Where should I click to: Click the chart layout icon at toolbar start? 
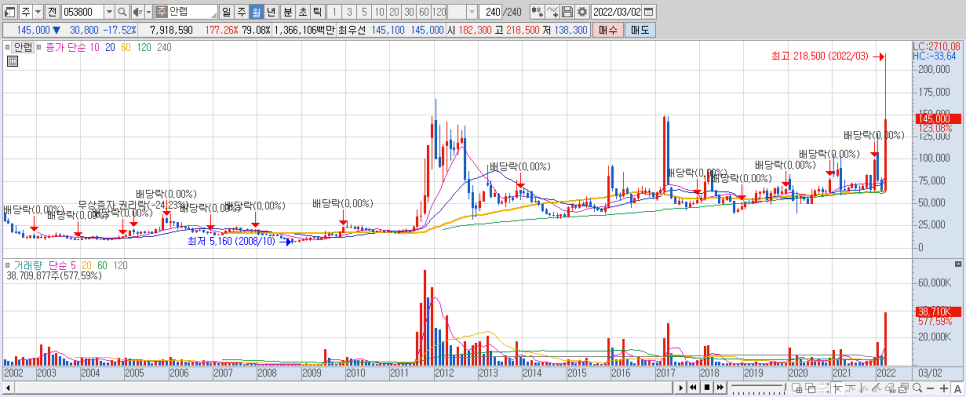pos(10,12)
